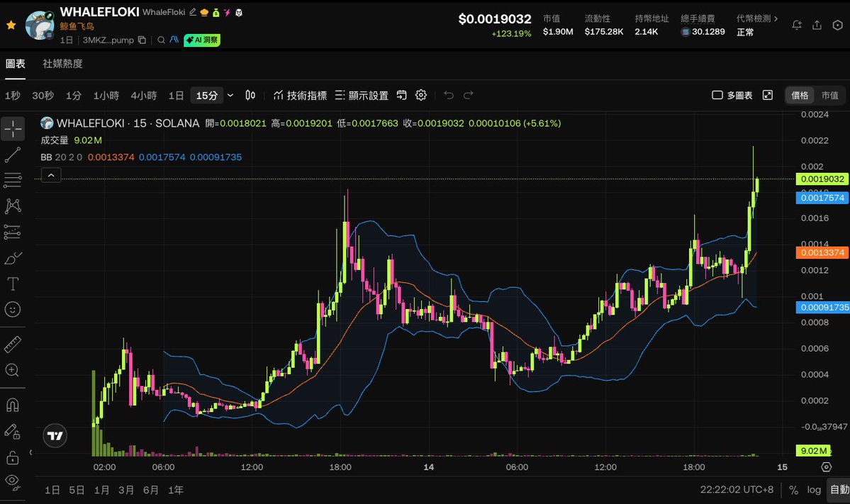Click the blue people holders icon
This screenshot has height=504, width=850.
[174, 40]
